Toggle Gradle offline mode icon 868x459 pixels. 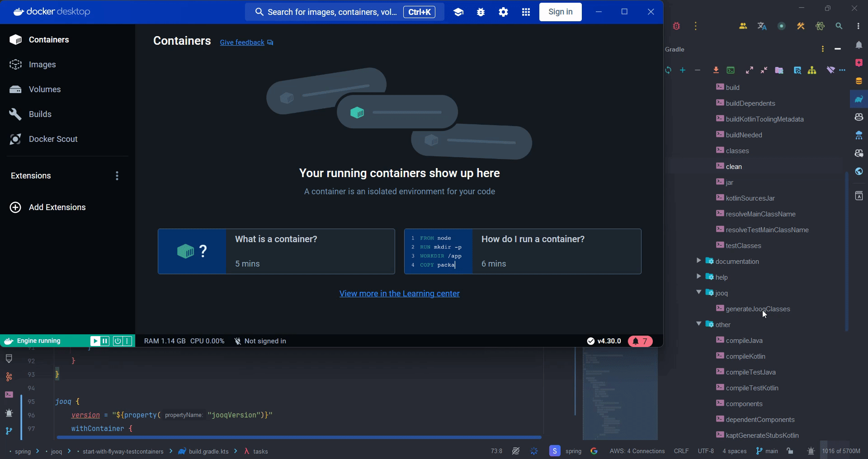(x=830, y=70)
